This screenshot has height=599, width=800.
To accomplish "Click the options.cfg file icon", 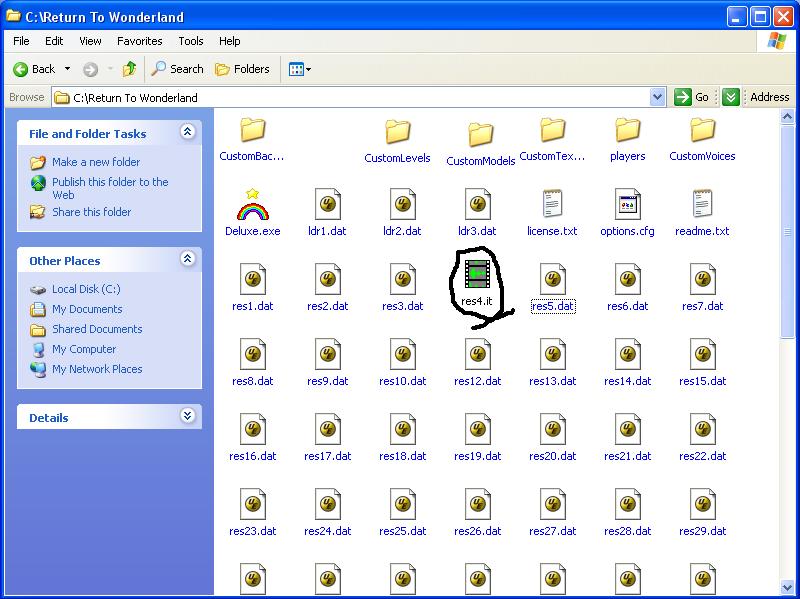I will pos(627,204).
